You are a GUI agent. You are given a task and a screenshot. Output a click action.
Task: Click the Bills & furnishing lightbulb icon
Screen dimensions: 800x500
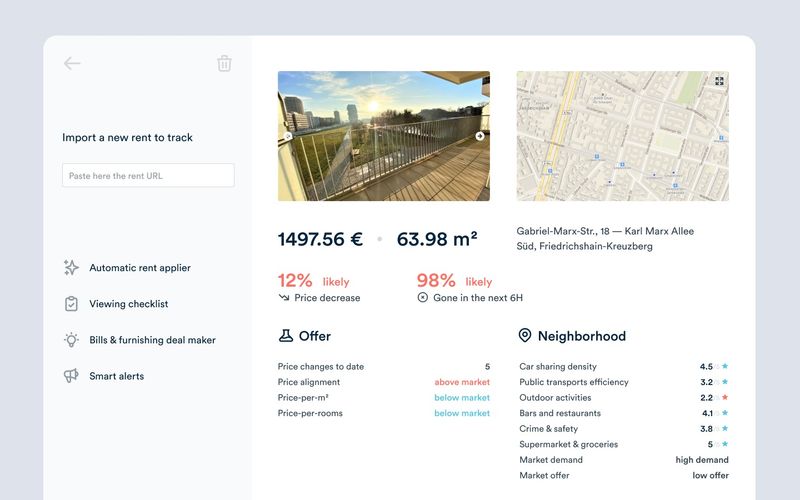tap(71, 340)
